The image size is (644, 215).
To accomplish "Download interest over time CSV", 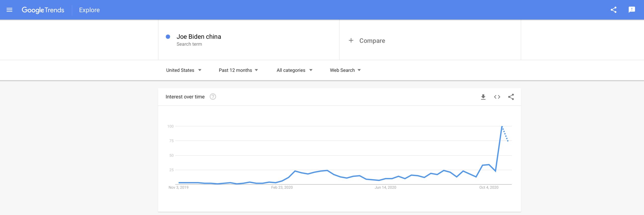I will 483,97.
